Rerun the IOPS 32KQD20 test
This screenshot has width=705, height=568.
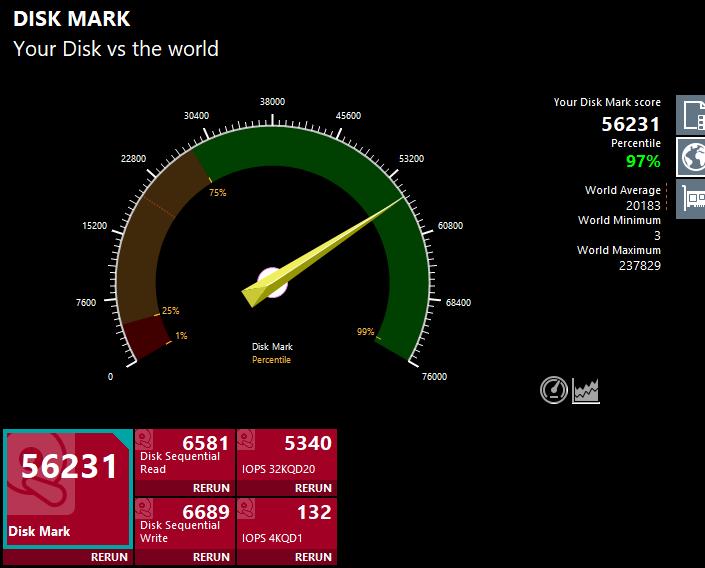(x=313, y=488)
